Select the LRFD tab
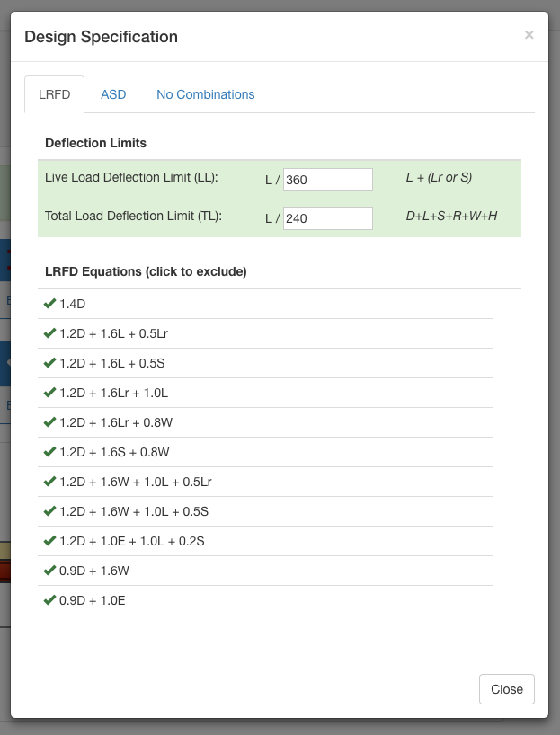The image size is (560, 735). [x=55, y=94]
